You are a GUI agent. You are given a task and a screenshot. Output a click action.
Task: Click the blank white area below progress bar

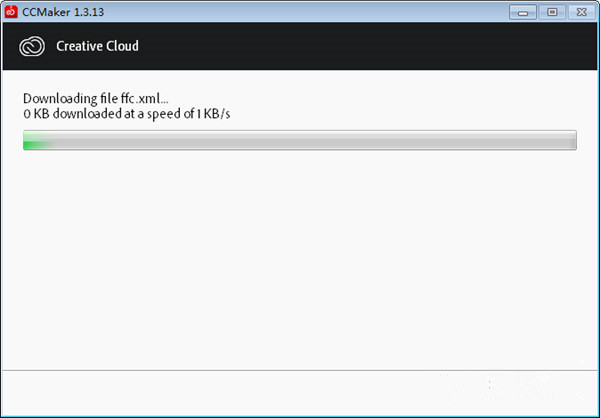coord(300,260)
